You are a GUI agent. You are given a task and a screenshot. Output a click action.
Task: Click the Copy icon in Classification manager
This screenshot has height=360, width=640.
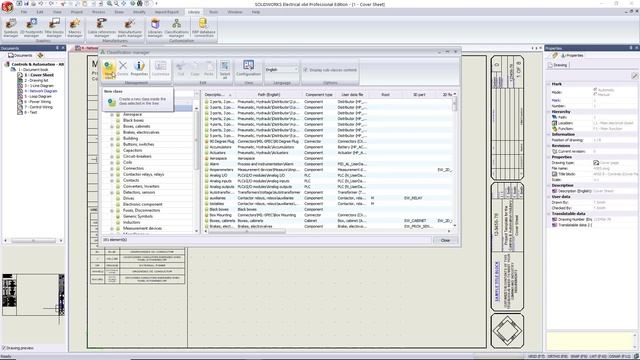click(x=195, y=69)
